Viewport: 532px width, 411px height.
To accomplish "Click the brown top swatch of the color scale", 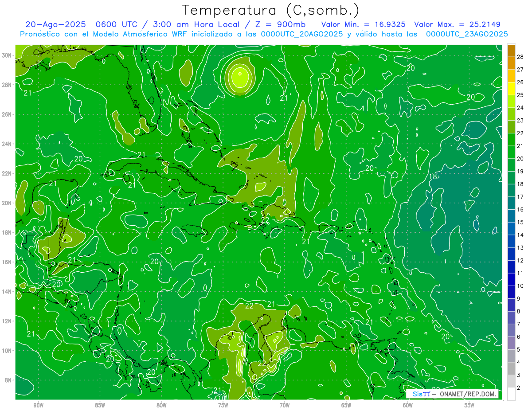I will 511,51.
